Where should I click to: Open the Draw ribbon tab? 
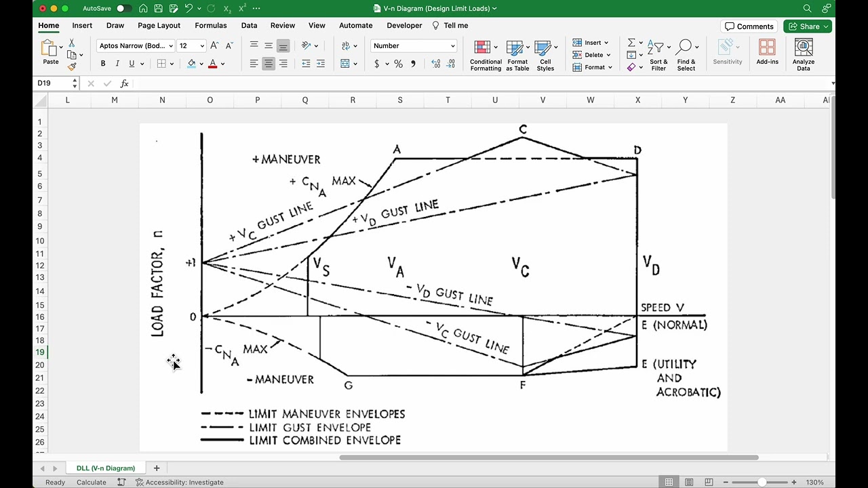[x=115, y=25]
